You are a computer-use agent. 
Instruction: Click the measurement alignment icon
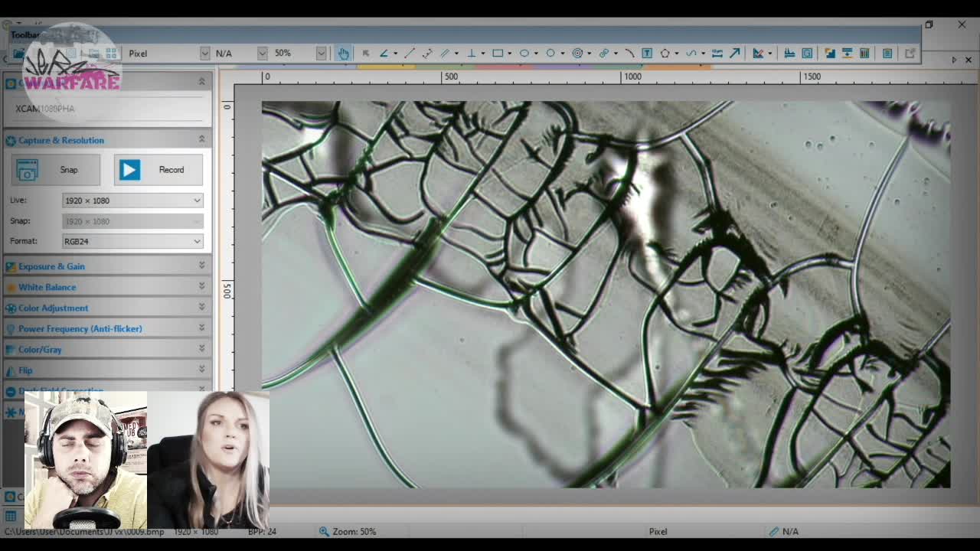(x=789, y=53)
